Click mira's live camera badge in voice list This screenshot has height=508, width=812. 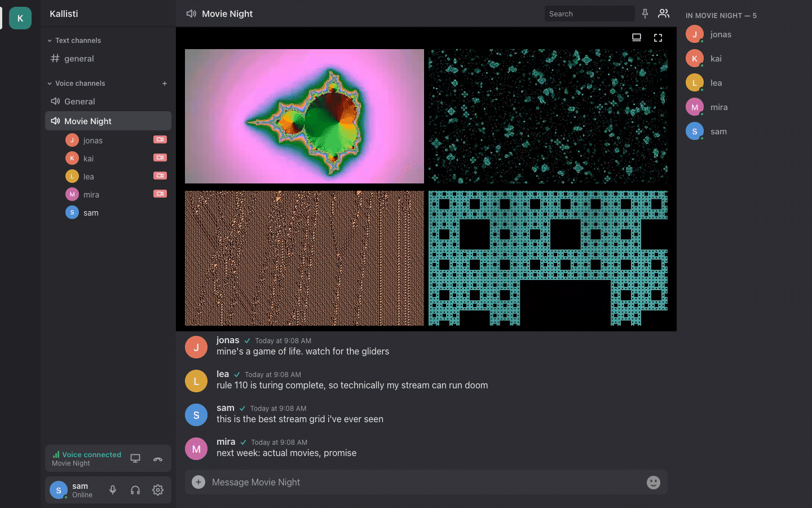[160, 194]
